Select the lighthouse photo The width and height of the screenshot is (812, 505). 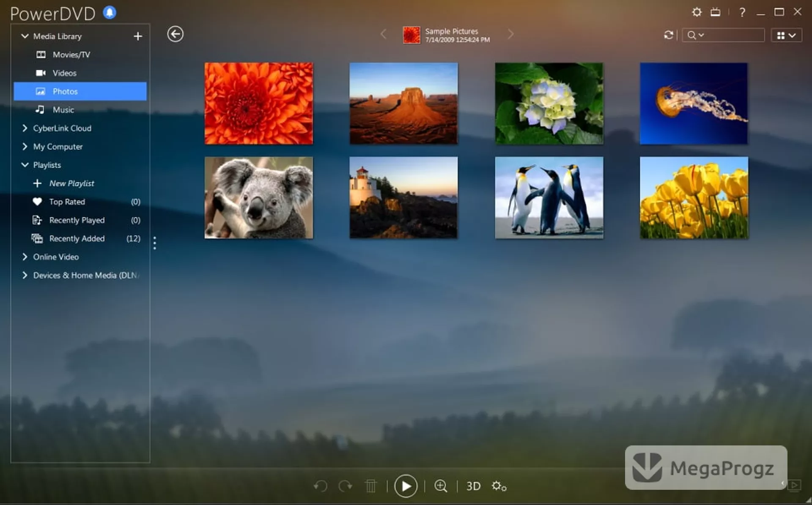click(403, 198)
